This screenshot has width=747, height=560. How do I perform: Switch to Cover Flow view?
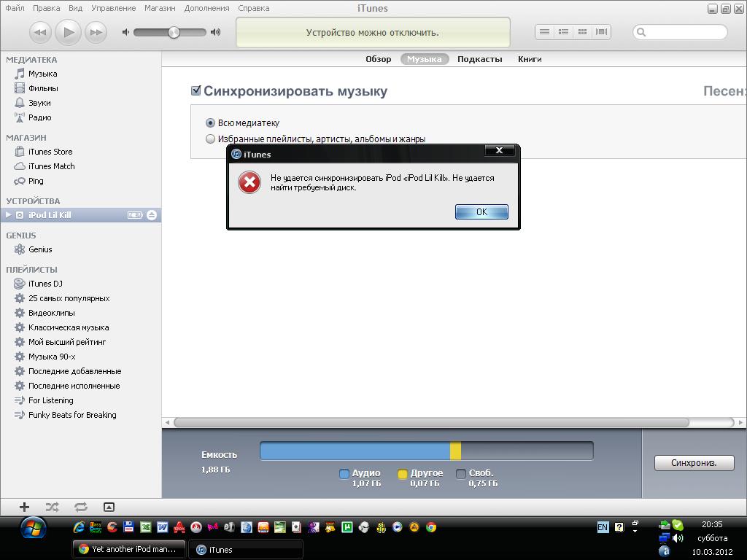601,32
